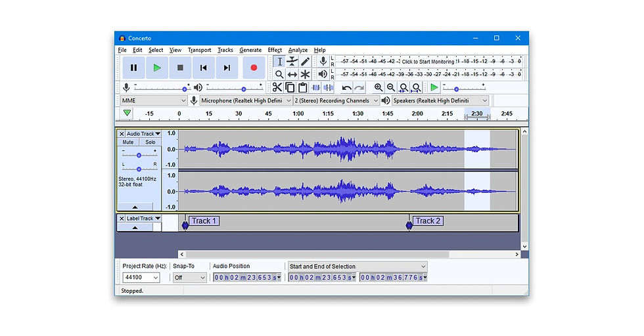Open the Snap-To dropdown

tap(190, 278)
